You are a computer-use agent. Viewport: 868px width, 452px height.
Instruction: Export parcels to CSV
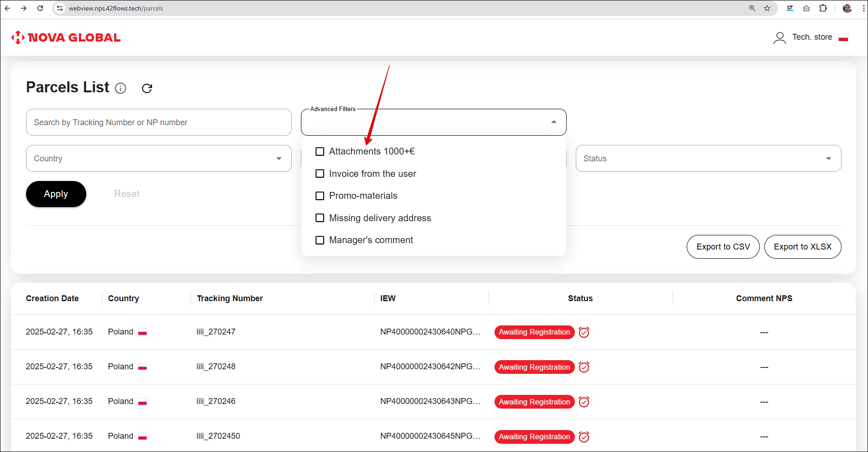(723, 247)
